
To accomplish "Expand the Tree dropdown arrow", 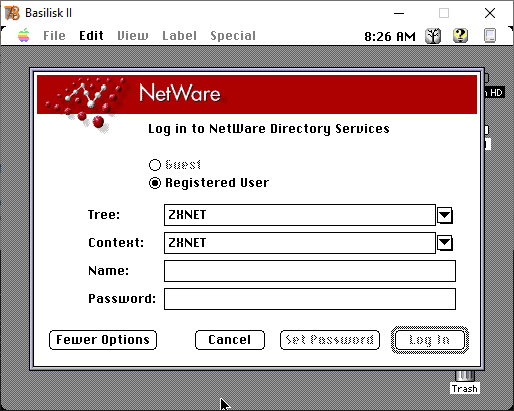I will point(445,215).
